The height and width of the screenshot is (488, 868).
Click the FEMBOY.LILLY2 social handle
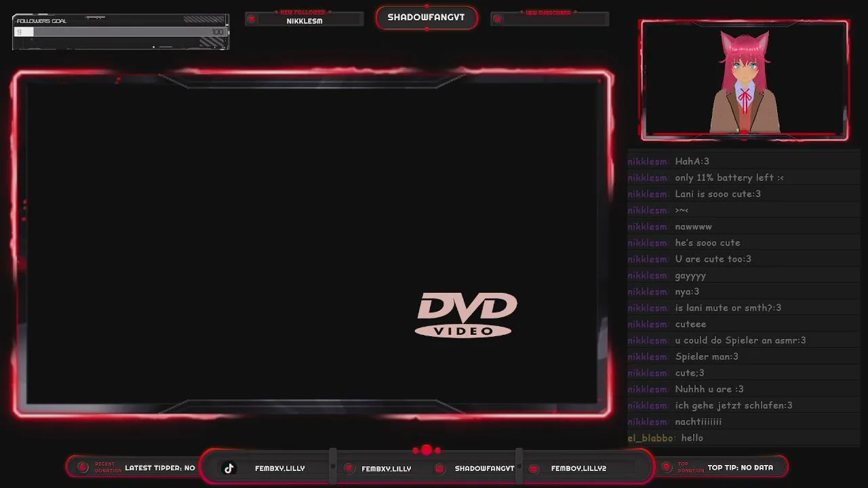(578, 468)
